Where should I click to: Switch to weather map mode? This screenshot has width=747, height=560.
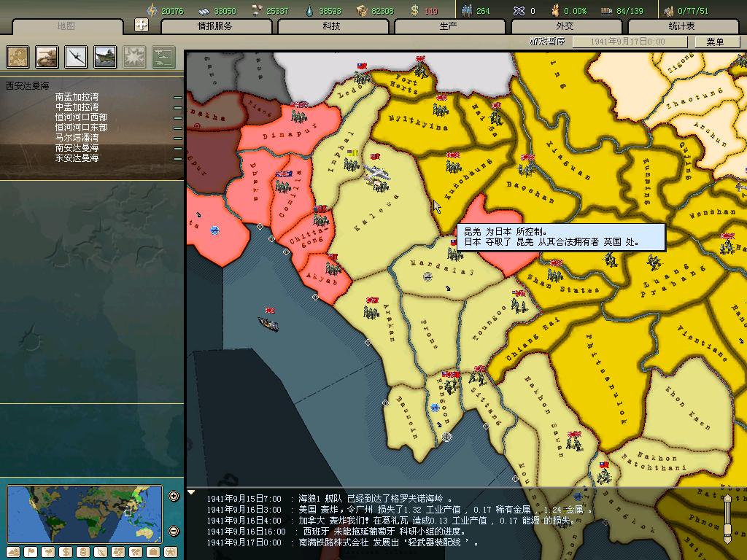coord(48,552)
